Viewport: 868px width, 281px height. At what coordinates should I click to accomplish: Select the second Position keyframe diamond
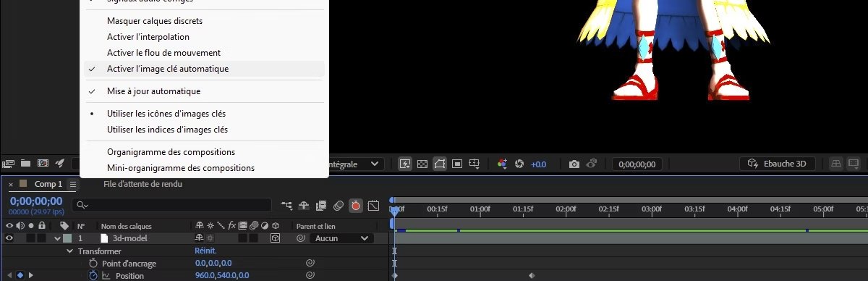pos(532,276)
